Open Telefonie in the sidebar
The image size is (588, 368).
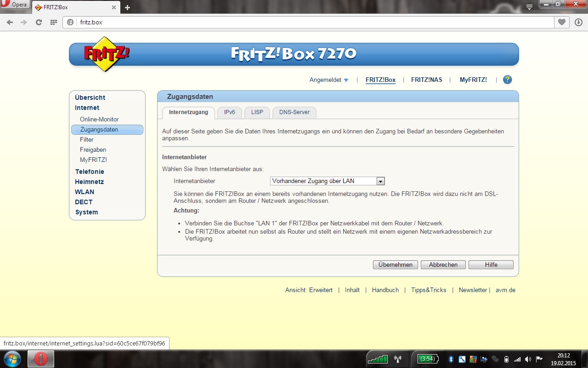(90, 172)
